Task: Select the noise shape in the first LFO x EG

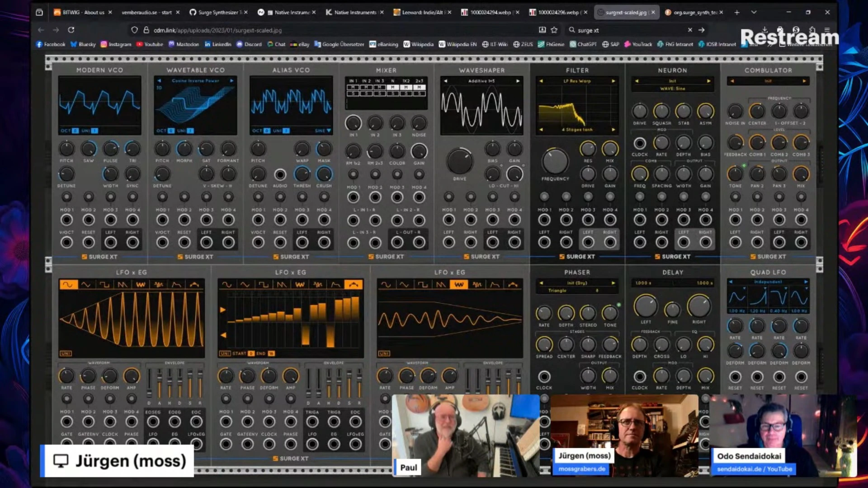Action: pos(141,285)
